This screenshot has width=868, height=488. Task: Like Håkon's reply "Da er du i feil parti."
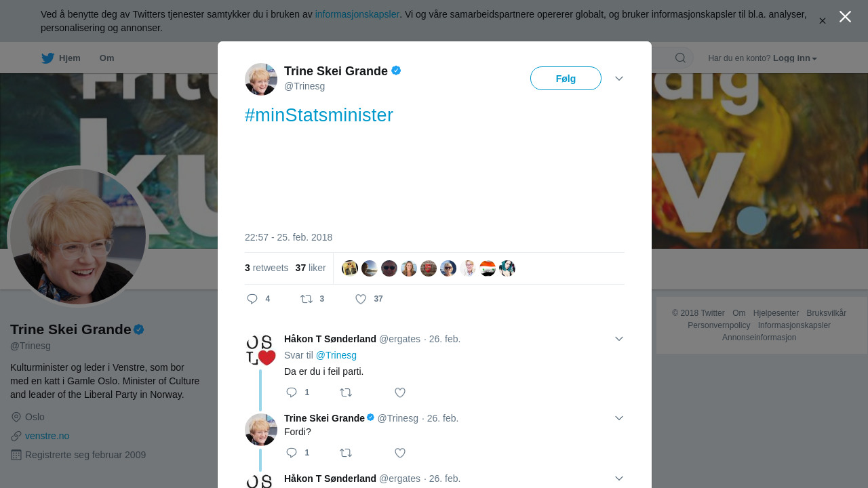pos(400,392)
